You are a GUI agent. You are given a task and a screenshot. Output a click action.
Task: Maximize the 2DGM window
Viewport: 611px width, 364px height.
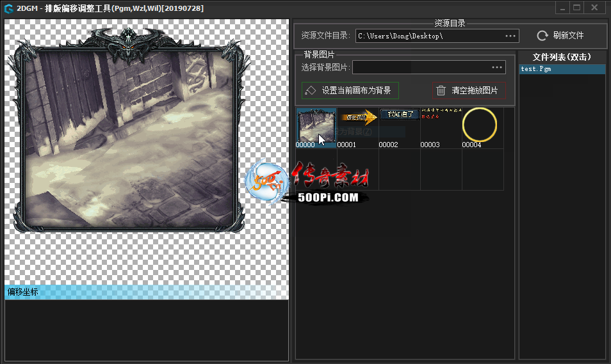coord(577,8)
